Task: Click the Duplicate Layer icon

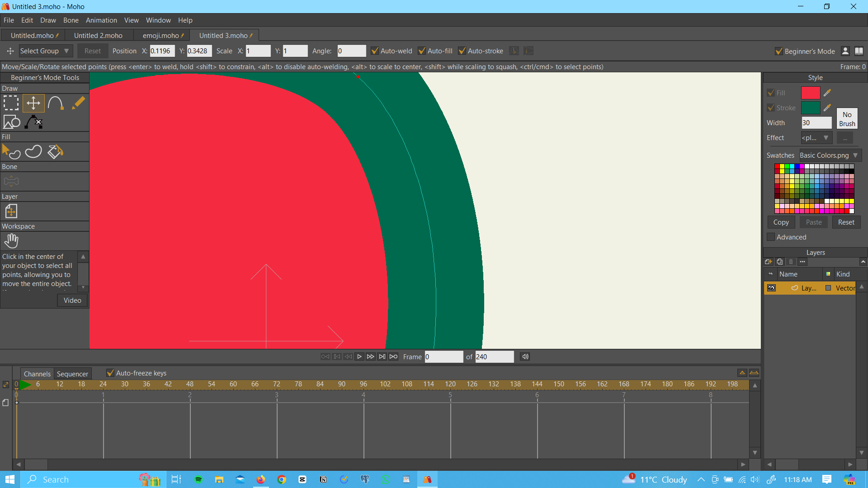Action: pyautogui.click(x=779, y=262)
